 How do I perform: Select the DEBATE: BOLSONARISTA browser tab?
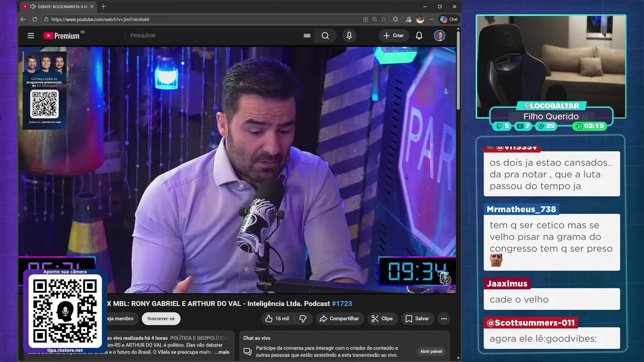58,7
